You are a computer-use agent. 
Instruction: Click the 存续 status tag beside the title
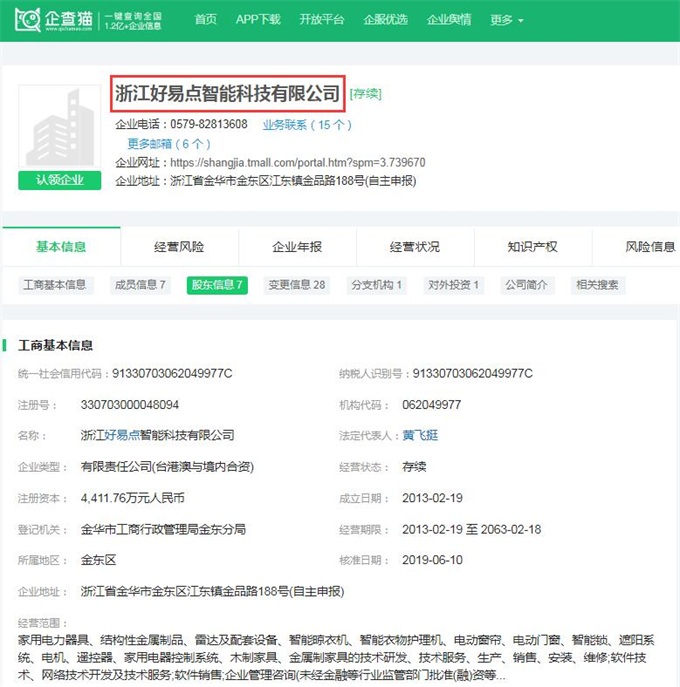[x=365, y=94]
